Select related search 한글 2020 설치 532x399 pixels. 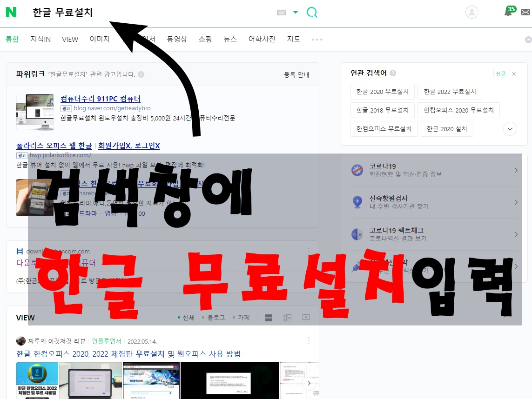(x=447, y=129)
